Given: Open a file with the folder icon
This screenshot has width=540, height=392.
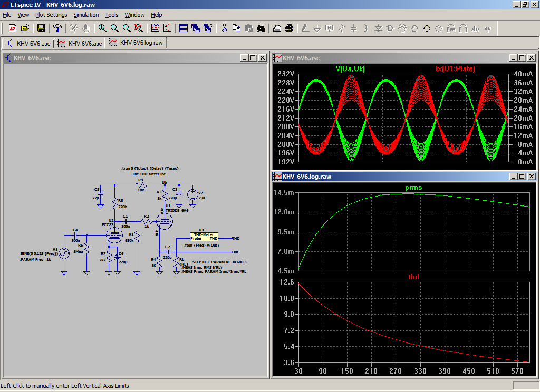Looking at the screenshot, I should coord(25,28).
